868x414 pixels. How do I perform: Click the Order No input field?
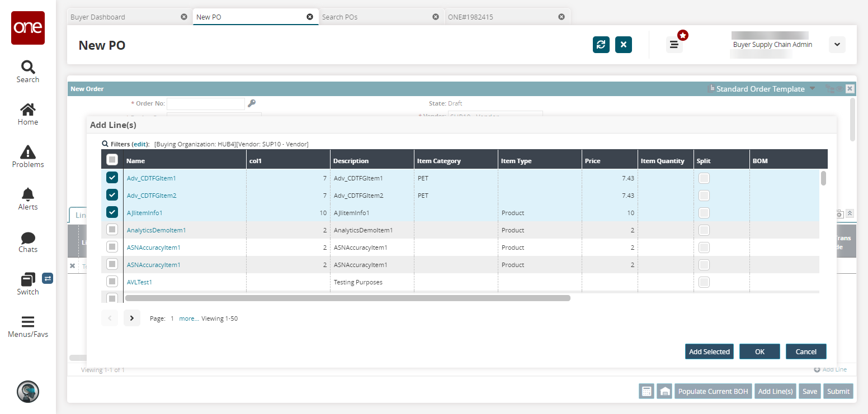[205, 103]
